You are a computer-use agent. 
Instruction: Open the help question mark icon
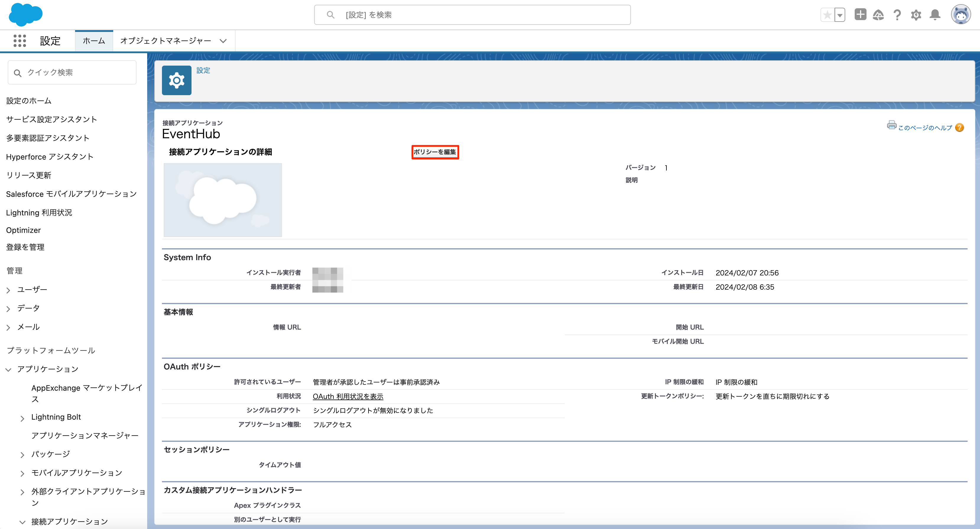tap(897, 15)
